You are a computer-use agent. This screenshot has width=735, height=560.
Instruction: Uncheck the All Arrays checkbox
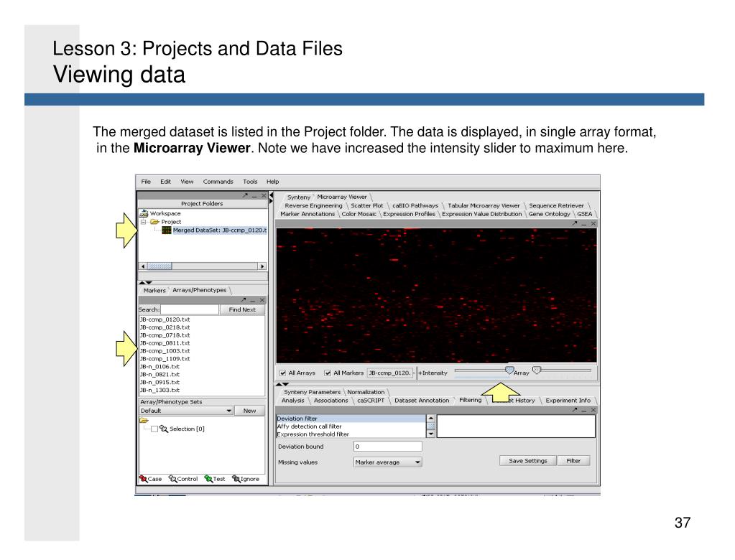(x=282, y=373)
